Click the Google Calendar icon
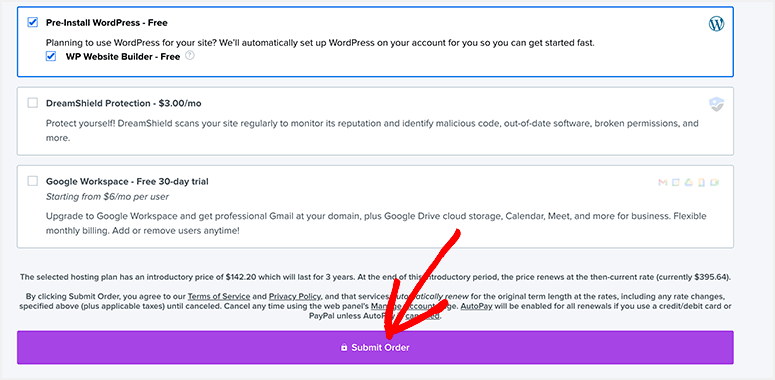The width and height of the screenshot is (775, 380). [x=676, y=182]
